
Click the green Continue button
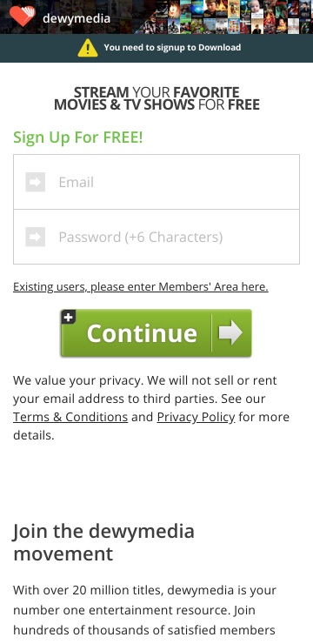click(156, 333)
